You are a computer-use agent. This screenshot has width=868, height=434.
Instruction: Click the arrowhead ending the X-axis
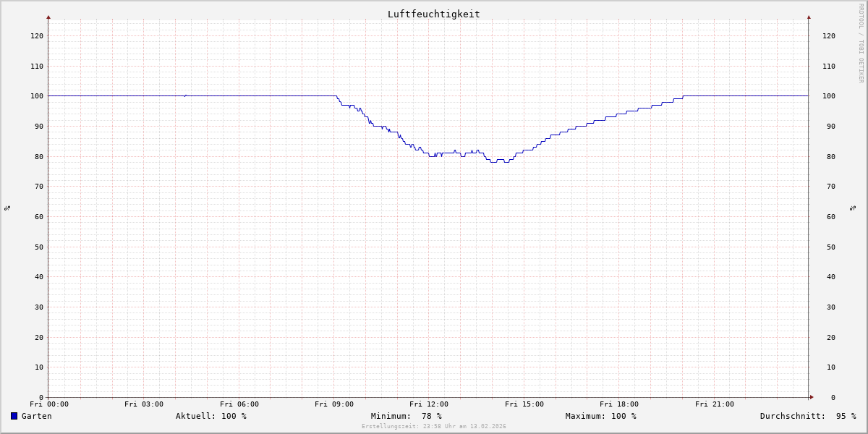coord(812,397)
